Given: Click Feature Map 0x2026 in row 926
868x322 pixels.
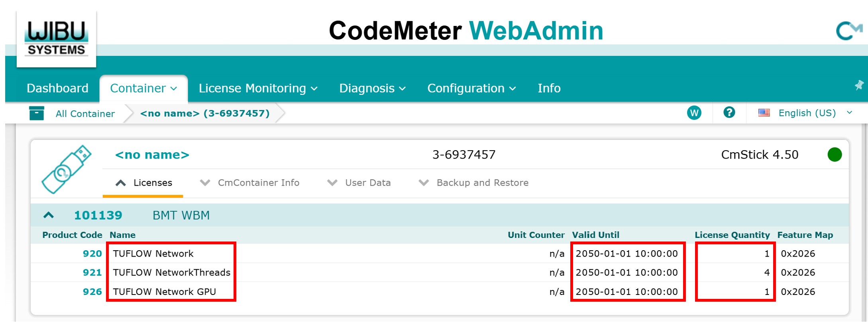Looking at the screenshot, I should click(x=798, y=292).
